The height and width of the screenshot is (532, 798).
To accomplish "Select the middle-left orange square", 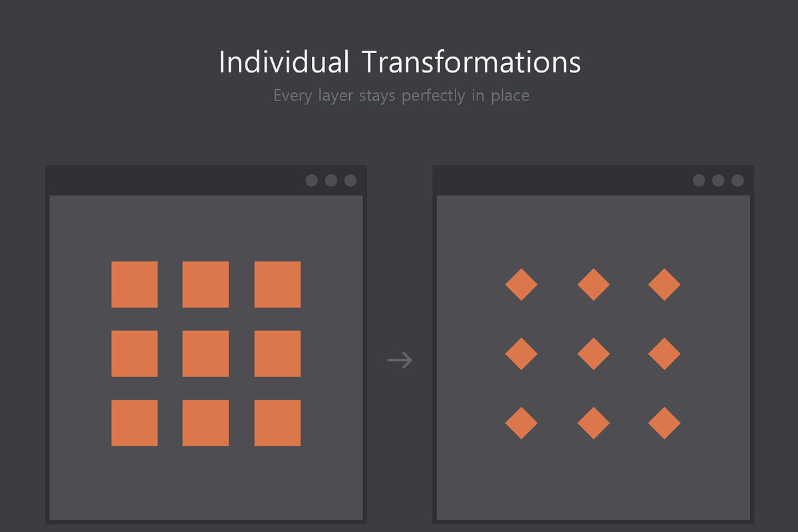I will 134,353.
